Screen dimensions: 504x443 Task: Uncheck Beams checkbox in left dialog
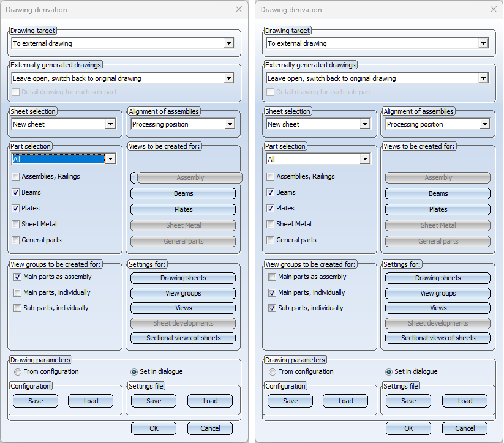[x=15, y=192]
